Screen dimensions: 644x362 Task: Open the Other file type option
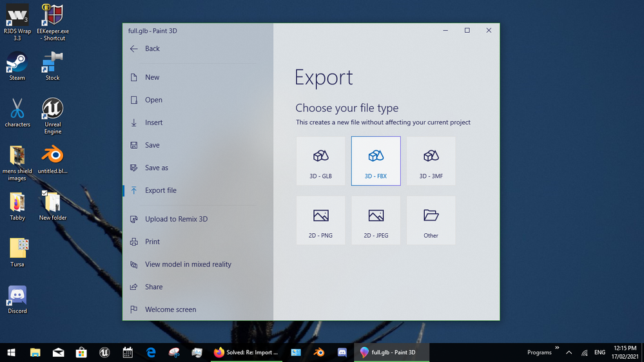click(x=431, y=220)
